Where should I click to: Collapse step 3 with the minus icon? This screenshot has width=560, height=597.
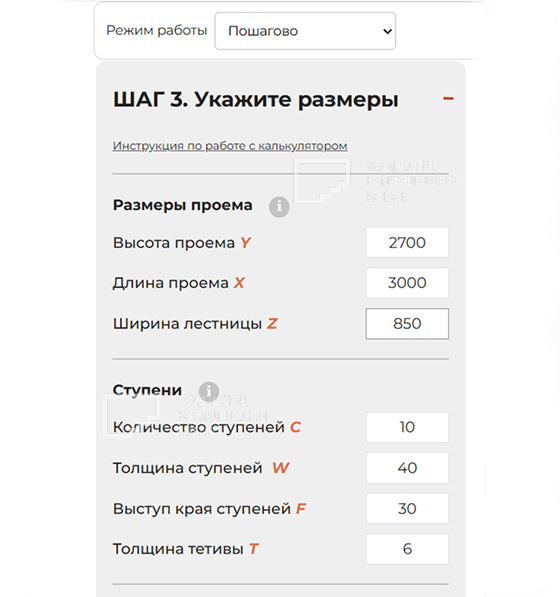(448, 99)
